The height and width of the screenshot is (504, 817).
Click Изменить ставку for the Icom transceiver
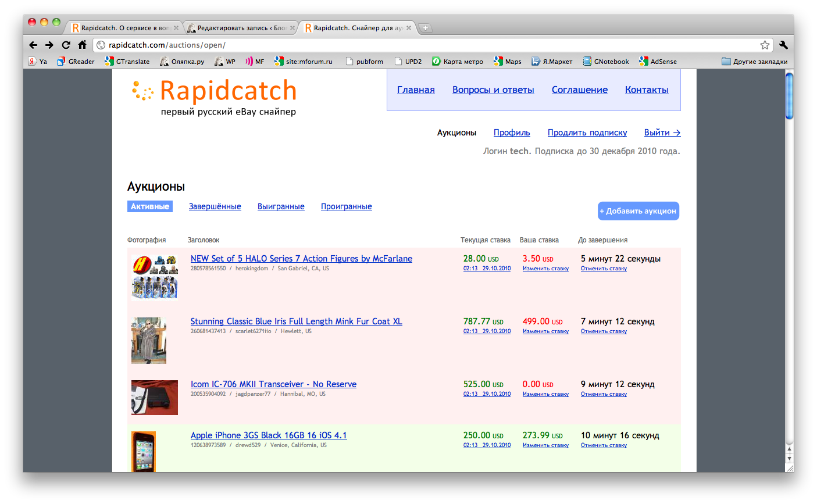(x=545, y=394)
